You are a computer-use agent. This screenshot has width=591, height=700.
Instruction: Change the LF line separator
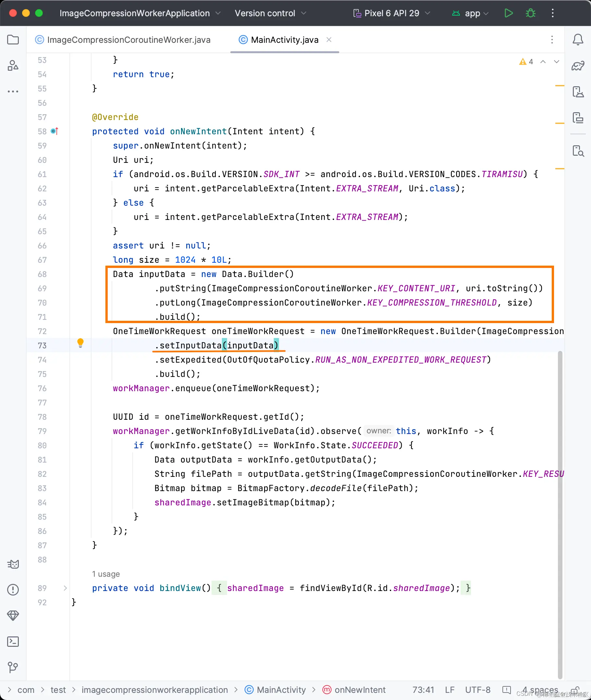click(450, 690)
